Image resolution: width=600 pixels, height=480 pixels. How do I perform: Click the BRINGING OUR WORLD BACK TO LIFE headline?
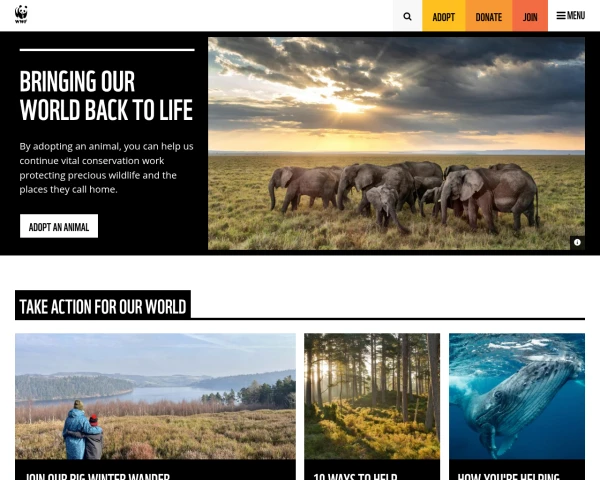coord(106,96)
